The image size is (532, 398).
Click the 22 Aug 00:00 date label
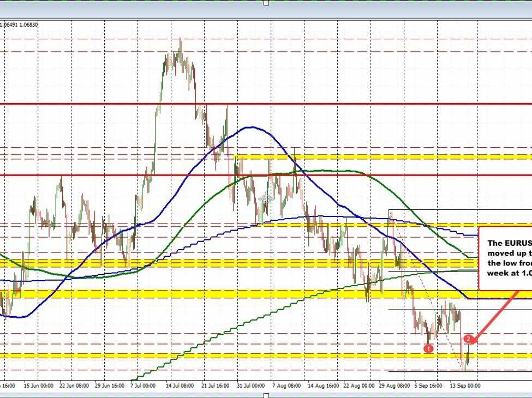point(358,384)
